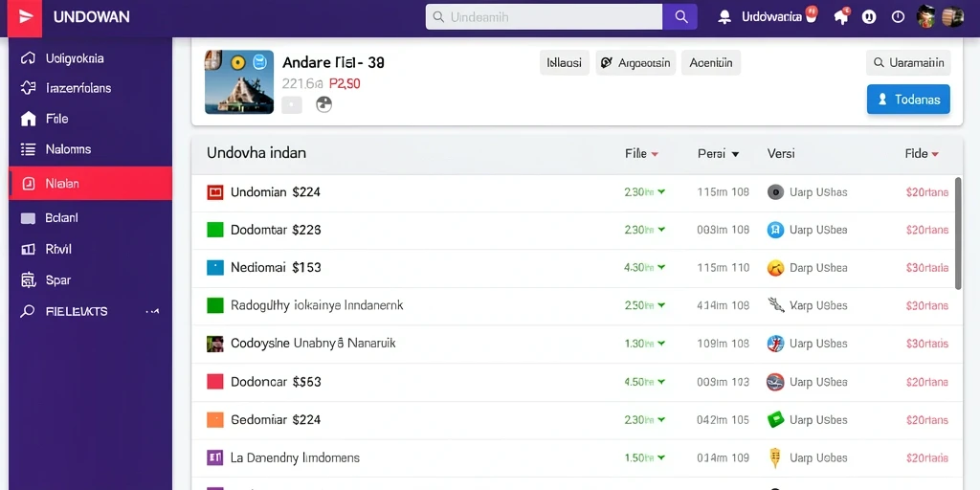Click the Versi column header

[781, 153]
